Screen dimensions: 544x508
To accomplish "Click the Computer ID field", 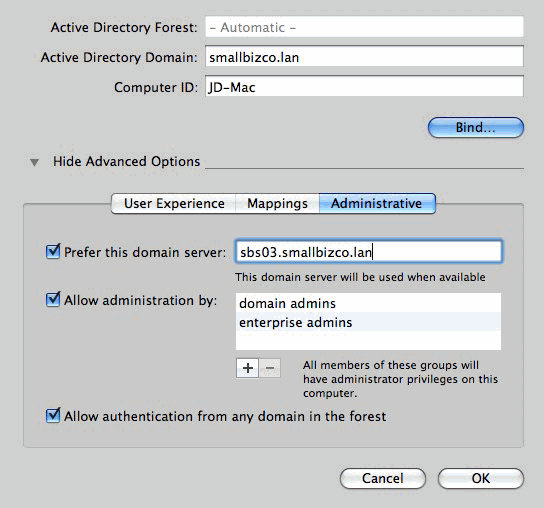I will (x=364, y=86).
